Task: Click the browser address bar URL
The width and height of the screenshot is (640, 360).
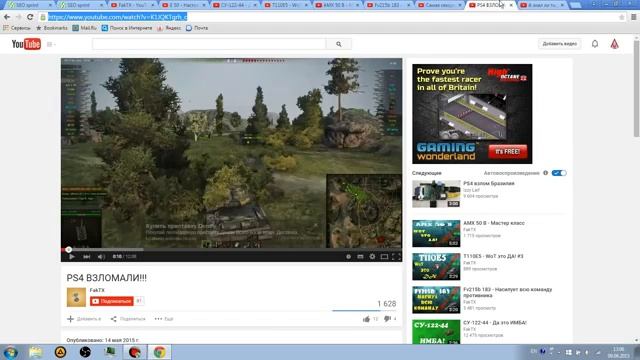Action: (118, 17)
